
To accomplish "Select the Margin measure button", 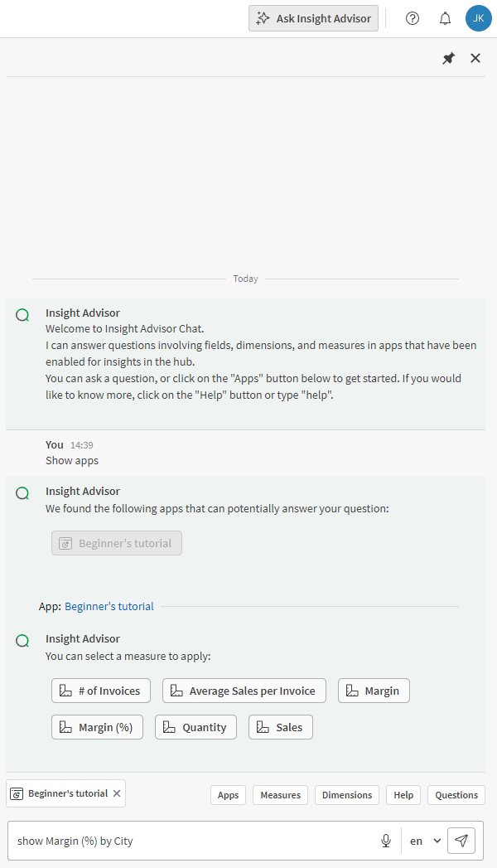I will (x=374, y=691).
